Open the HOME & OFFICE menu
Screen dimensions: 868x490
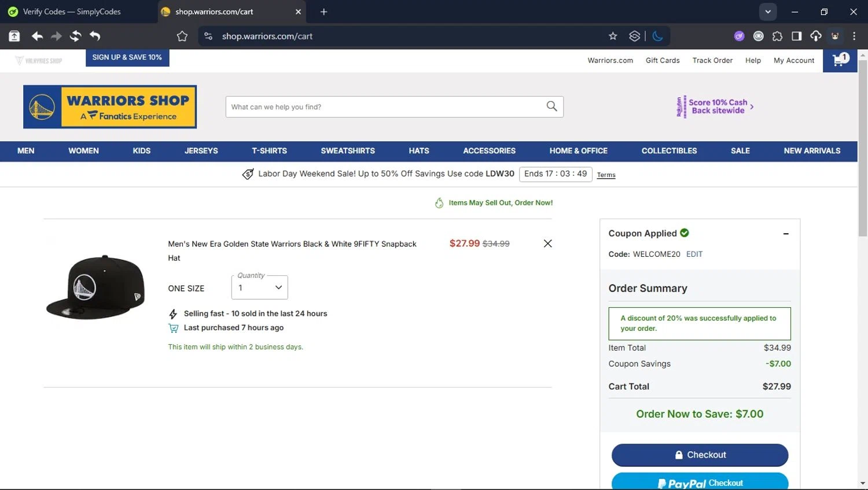(579, 151)
